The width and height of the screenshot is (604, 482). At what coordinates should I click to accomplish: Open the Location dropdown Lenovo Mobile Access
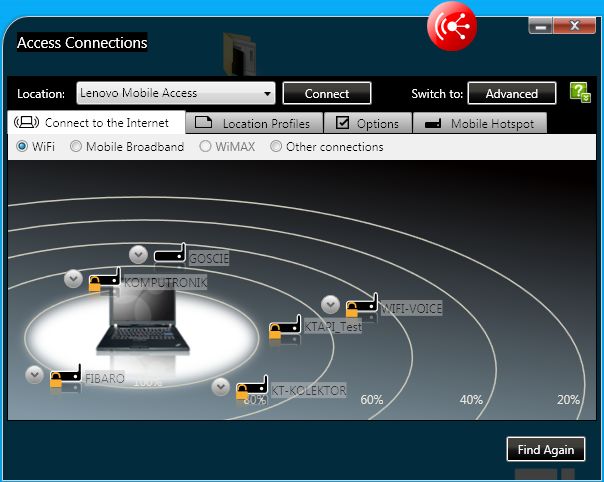176,93
